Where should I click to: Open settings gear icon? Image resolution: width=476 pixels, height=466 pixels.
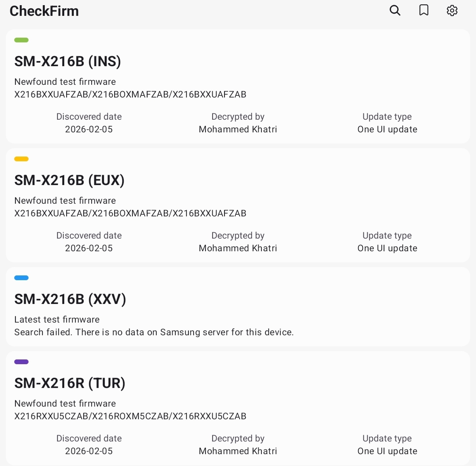coord(452,10)
